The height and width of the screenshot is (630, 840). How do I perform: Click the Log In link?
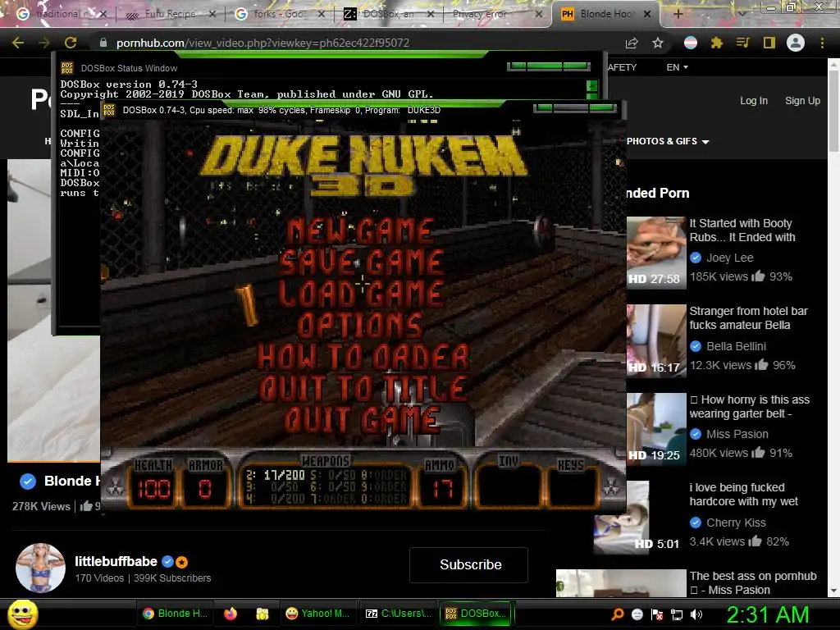tap(753, 101)
